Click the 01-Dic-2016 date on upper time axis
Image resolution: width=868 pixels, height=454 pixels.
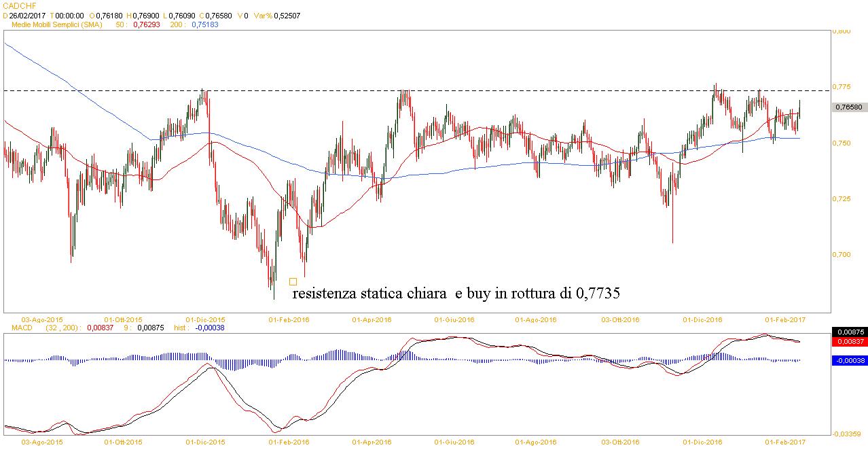tap(702, 319)
